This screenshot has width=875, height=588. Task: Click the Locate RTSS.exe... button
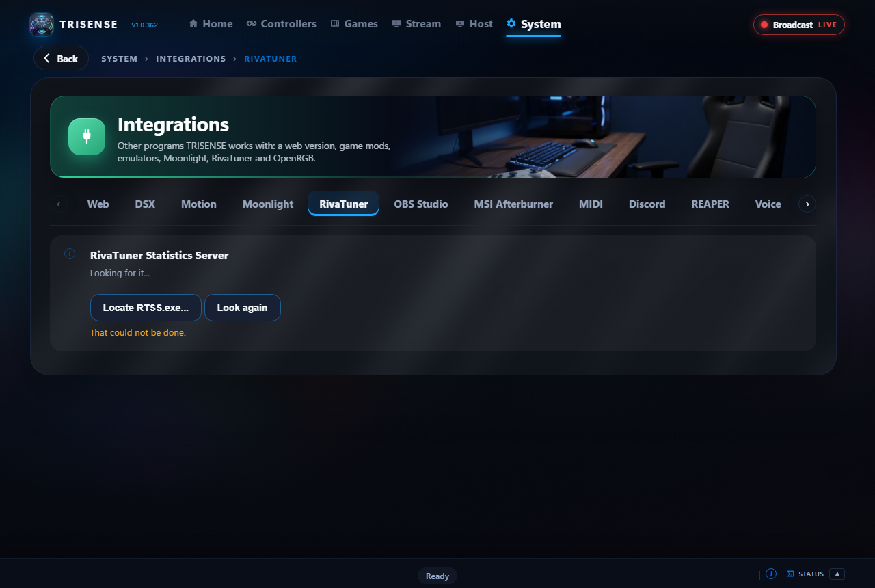146,308
